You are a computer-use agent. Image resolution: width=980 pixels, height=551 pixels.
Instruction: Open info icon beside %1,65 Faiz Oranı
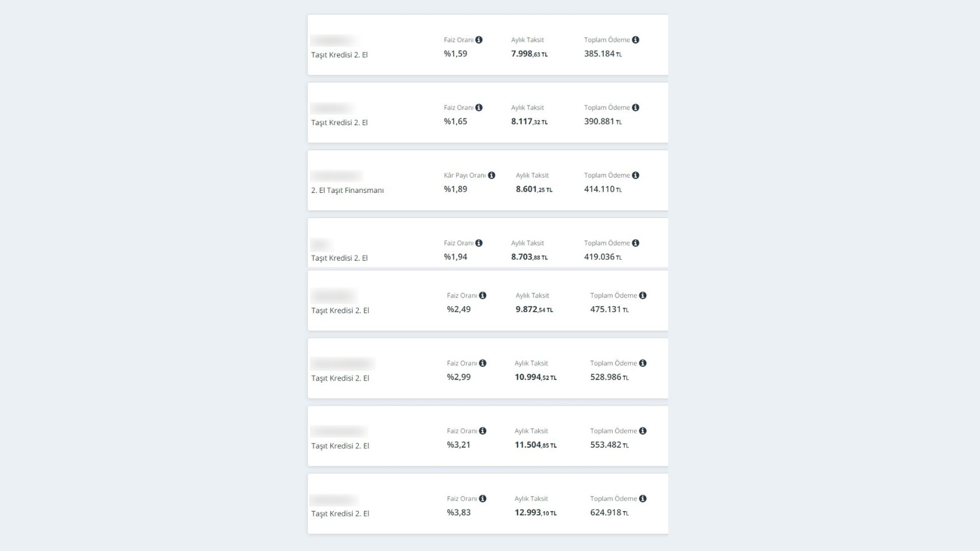[x=479, y=108]
